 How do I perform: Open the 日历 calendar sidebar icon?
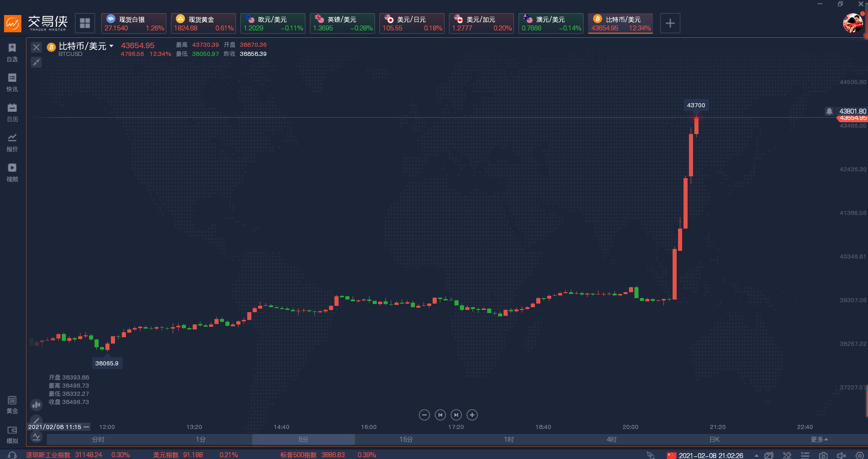(x=12, y=112)
